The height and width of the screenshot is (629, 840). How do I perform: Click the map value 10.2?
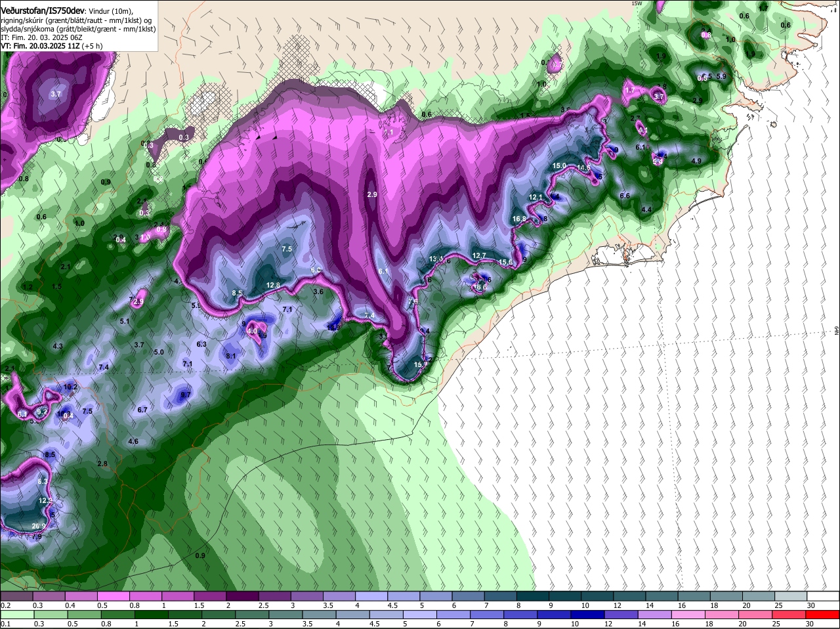[70, 387]
